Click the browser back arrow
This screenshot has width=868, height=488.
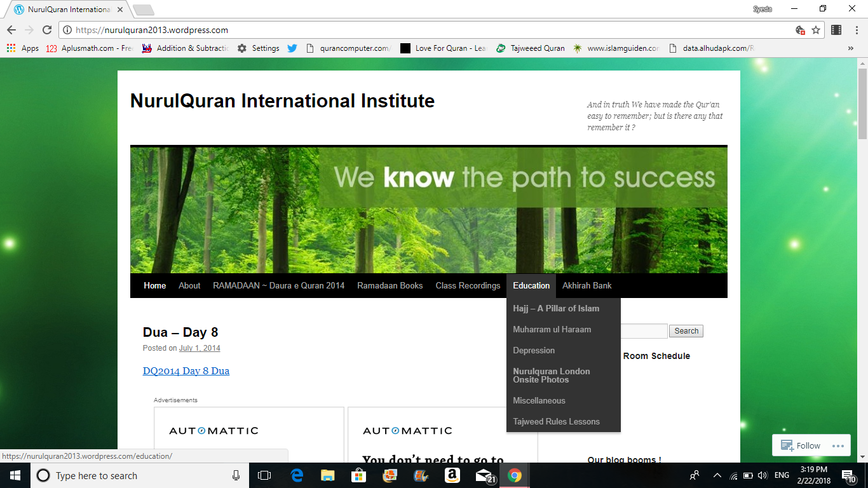[x=11, y=30]
